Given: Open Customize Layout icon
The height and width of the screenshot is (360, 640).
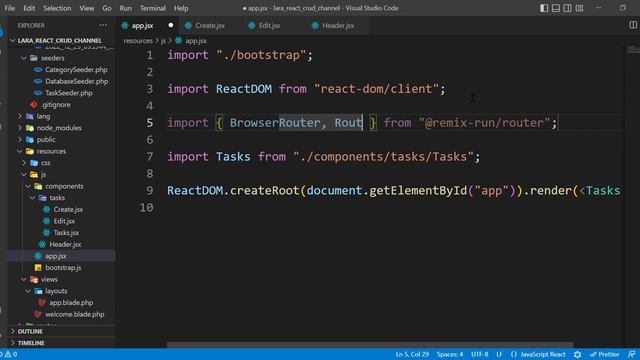Looking at the screenshot, I should pos(579,8).
